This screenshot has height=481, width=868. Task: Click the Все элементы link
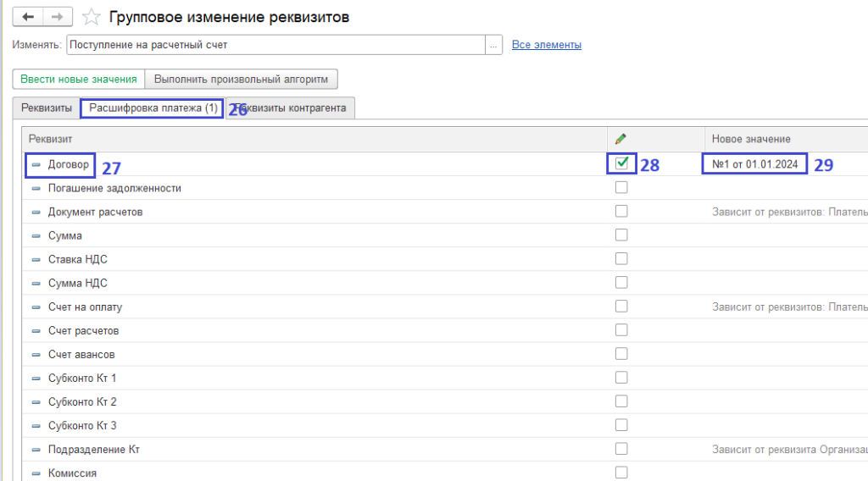point(547,45)
